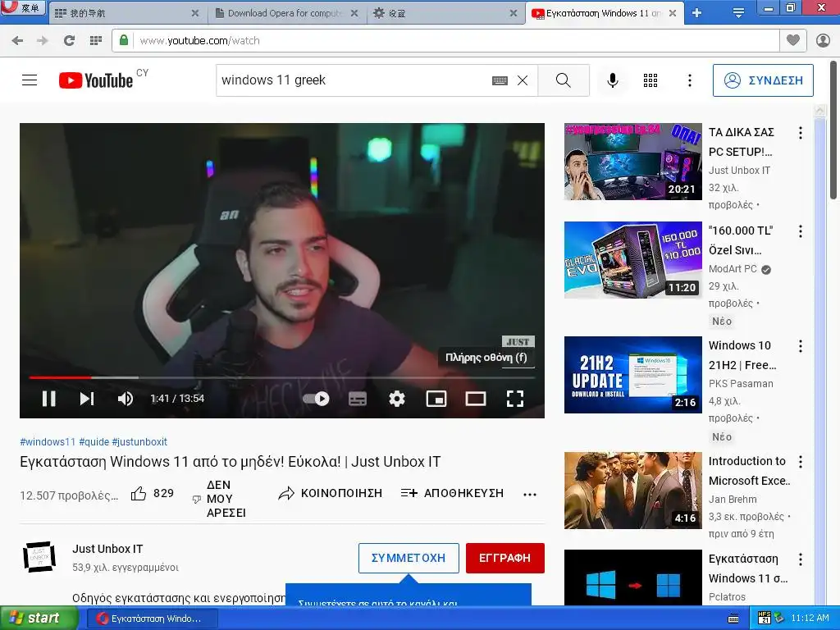This screenshot has width=840, height=630.
Task: Open the browser account profile icon
Action: [x=823, y=40]
